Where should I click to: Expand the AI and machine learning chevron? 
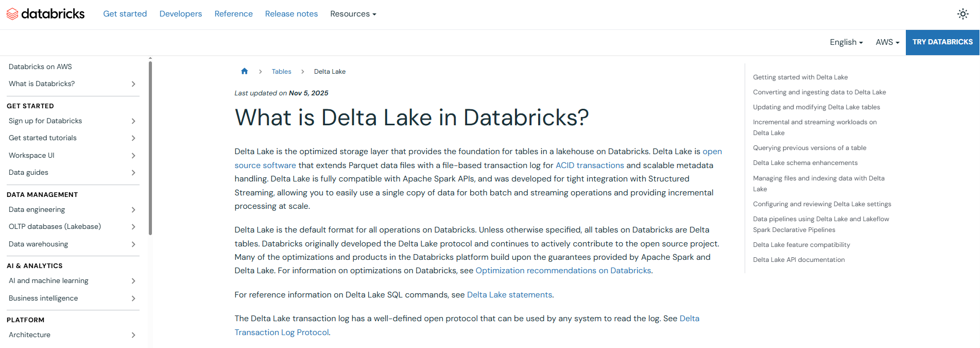[133, 281]
